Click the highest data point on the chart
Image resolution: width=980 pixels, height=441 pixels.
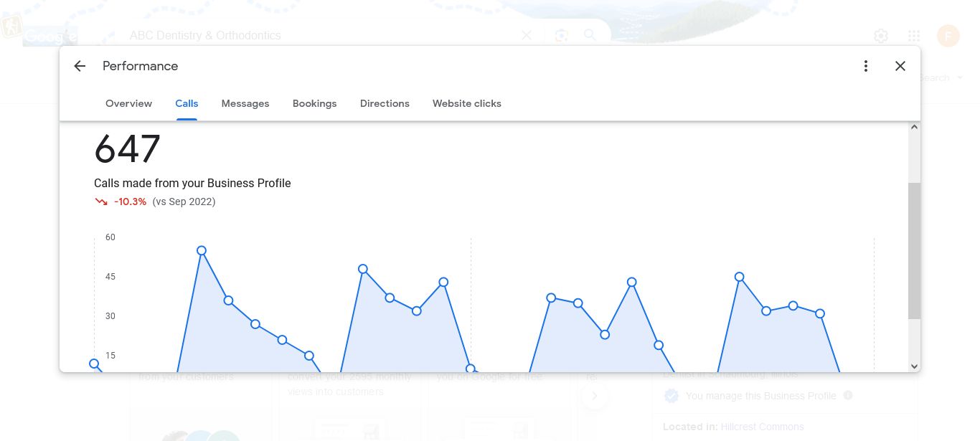click(x=202, y=251)
